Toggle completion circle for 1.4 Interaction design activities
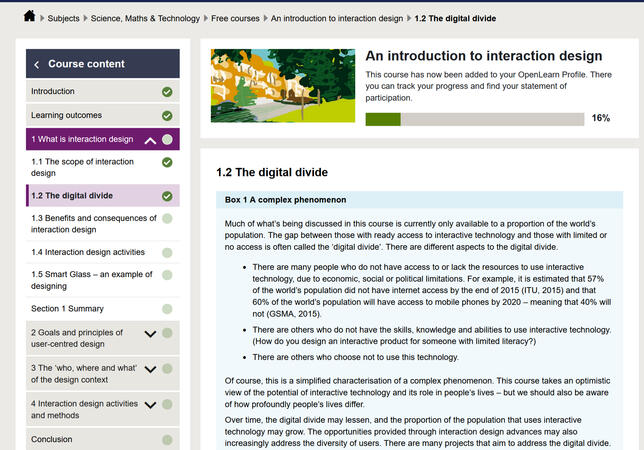The width and height of the screenshot is (644, 450). pyautogui.click(x=167, y=253)
